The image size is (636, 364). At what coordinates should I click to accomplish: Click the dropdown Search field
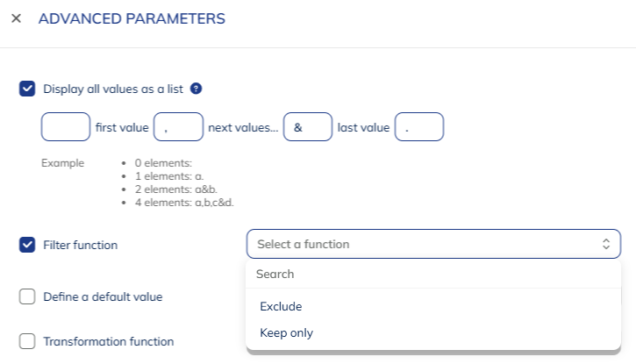point(433,274)
